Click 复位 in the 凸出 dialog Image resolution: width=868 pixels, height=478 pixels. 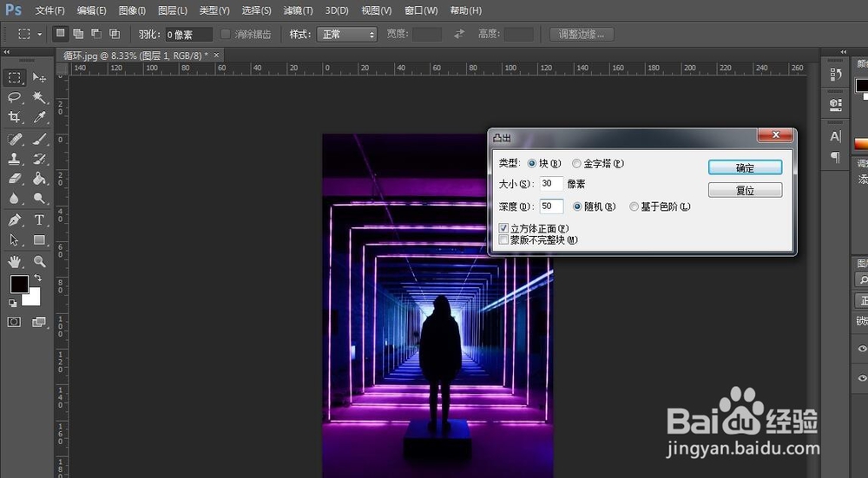click(x=745, y=190)
